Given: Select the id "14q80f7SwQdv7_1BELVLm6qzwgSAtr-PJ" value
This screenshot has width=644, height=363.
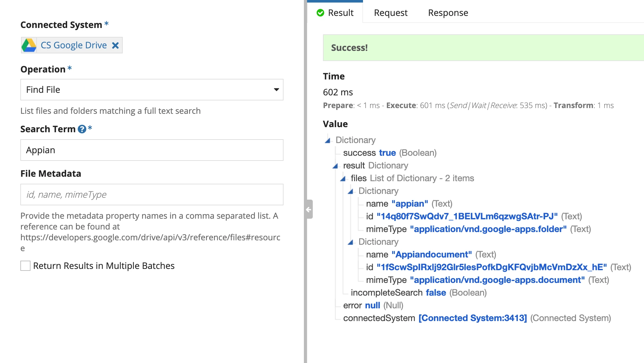Looking at the screenshot, I should tap(467, 216).
